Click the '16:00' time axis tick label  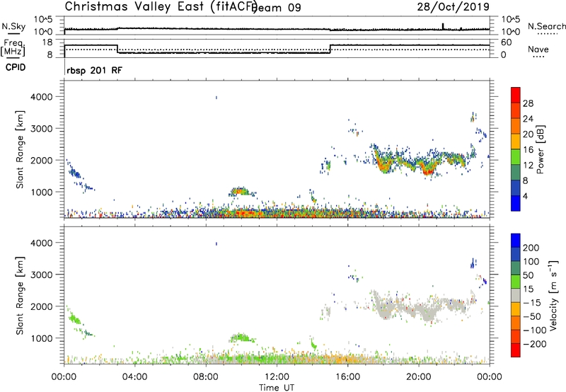click(x=347, y=377)
